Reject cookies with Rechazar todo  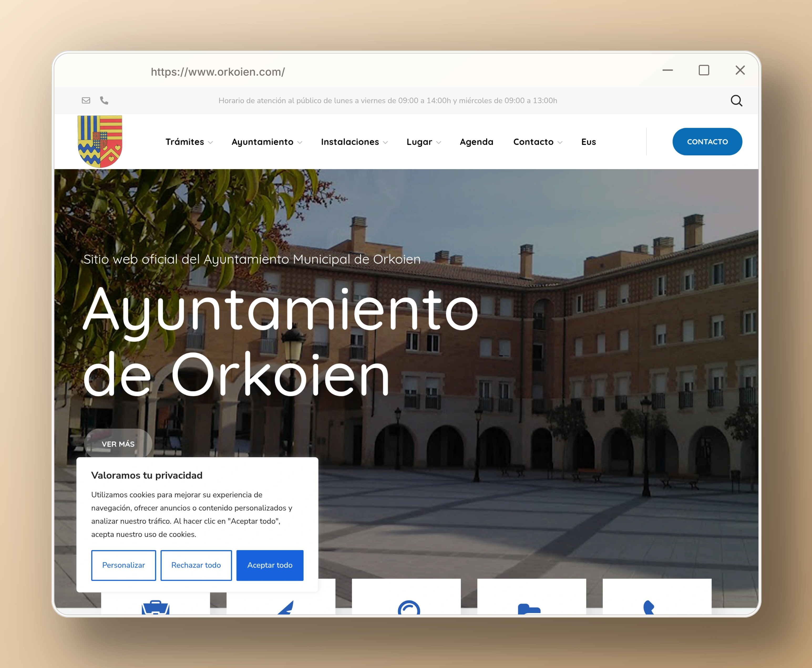click(196, 565)
